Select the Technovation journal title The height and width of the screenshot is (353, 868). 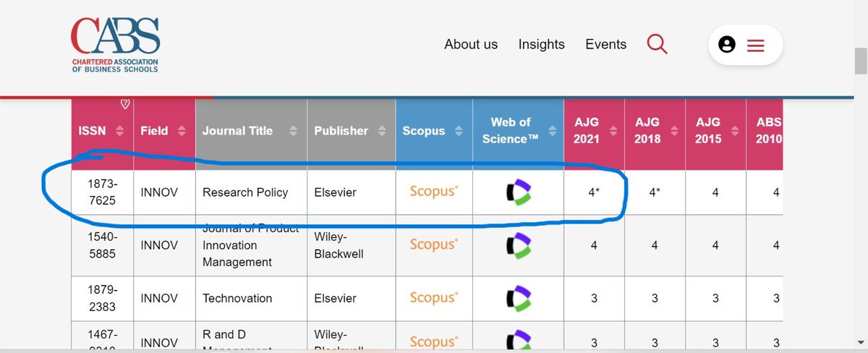click(x=237, y=298)
